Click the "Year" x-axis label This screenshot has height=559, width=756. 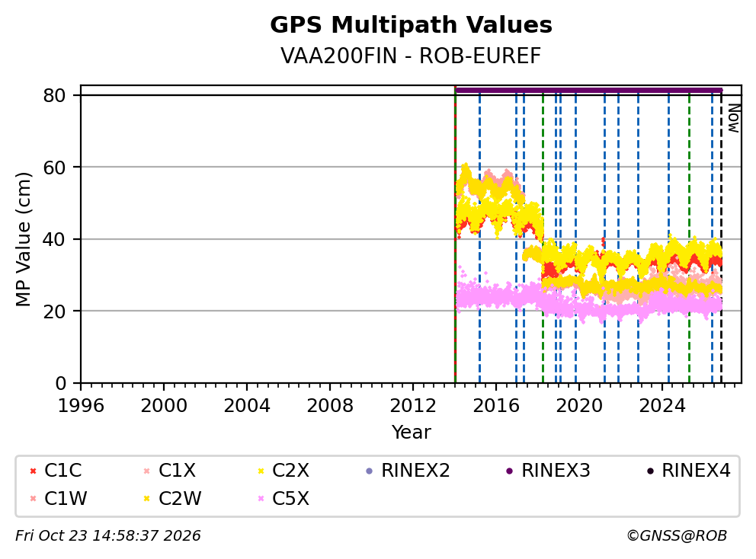(x=411, y=433)
